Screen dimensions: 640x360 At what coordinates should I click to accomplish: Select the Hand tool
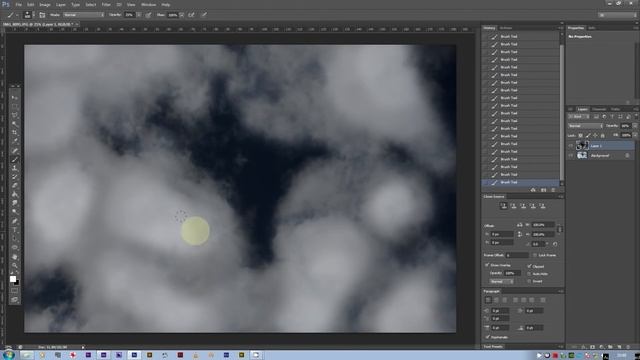pos(14,257)
